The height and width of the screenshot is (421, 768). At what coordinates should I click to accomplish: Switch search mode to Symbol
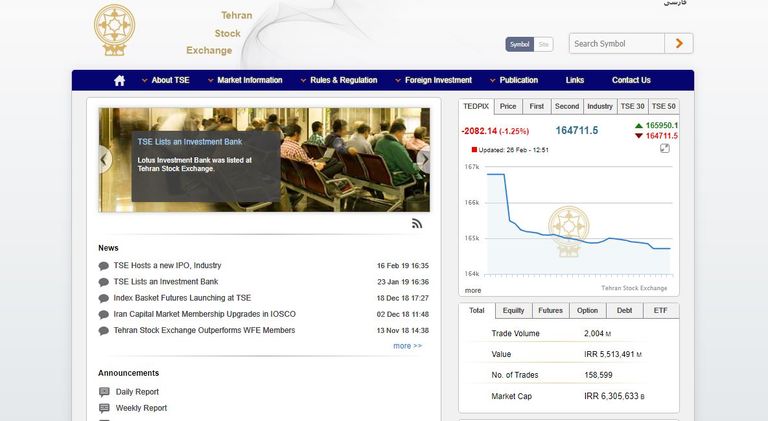click(520, 44)
